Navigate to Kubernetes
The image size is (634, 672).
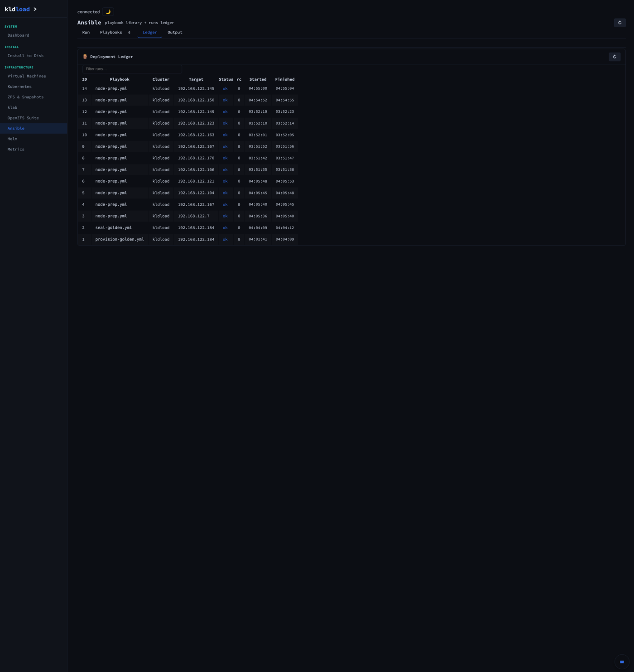click(34, 87)
